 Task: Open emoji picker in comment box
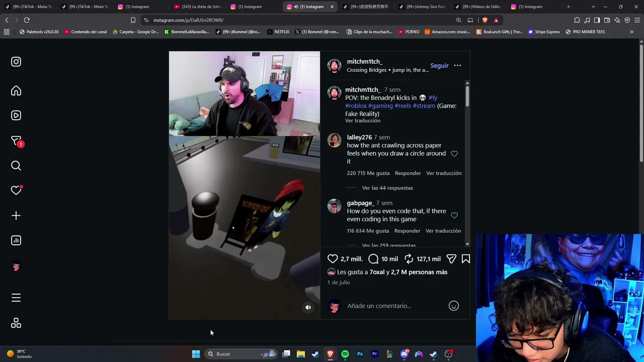pyautogui.click(x=454, y=306)
